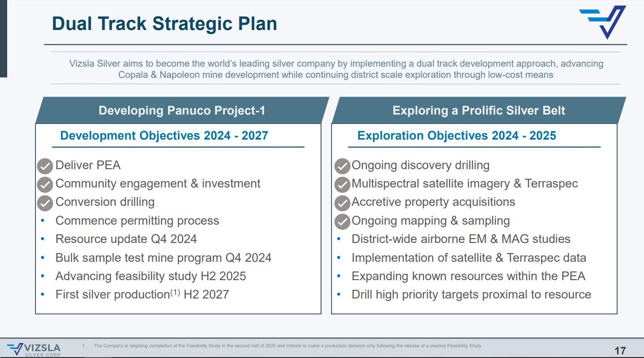The image size is (644, 358).
Task: Click Ongoing discovery drilling text
Action: click(420, 165)
